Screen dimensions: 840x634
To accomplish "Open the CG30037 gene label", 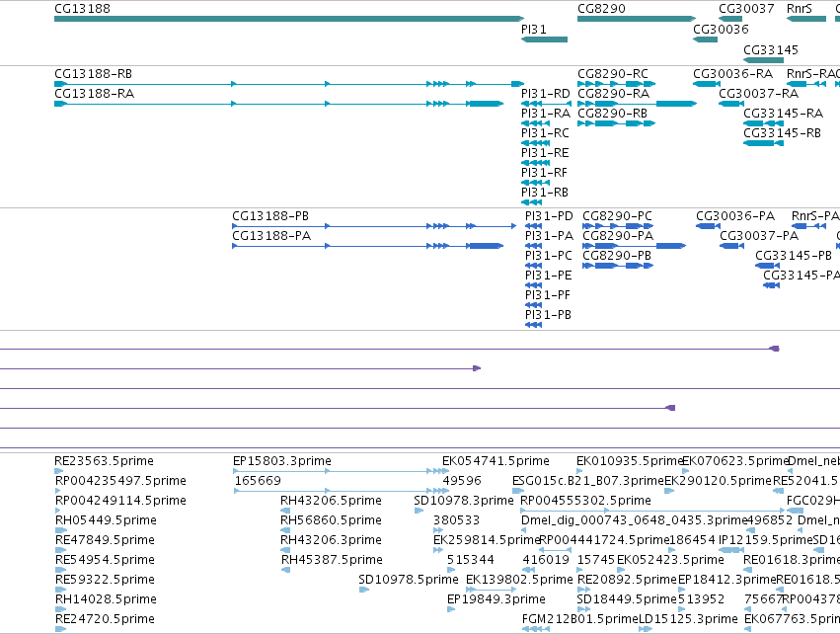I will [x=746, y=9].
